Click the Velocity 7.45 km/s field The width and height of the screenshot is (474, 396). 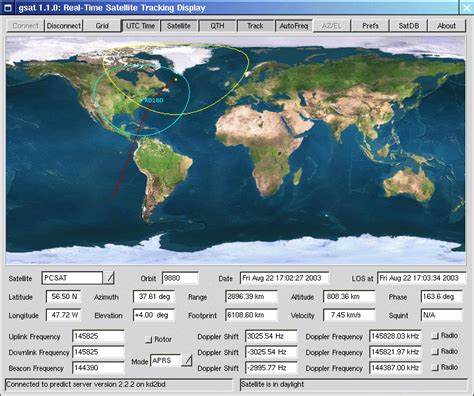point(349,315)
